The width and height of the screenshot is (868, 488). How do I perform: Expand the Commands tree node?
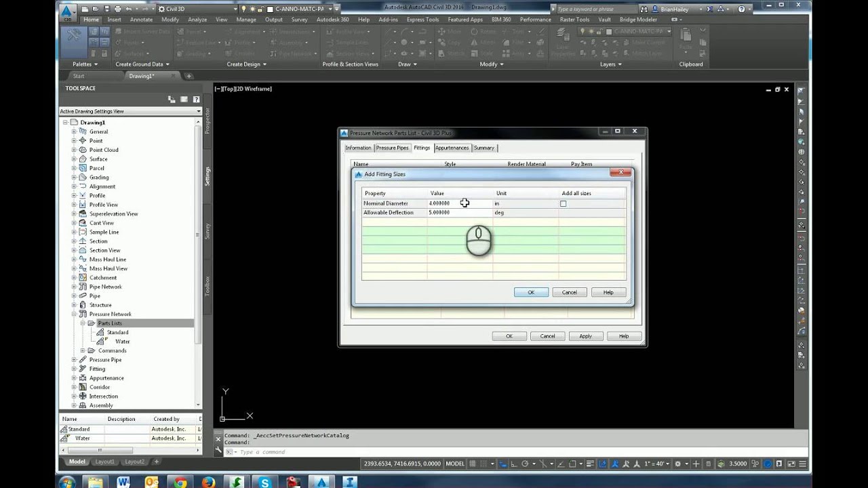pyautogui.click(x=83, y=350)
